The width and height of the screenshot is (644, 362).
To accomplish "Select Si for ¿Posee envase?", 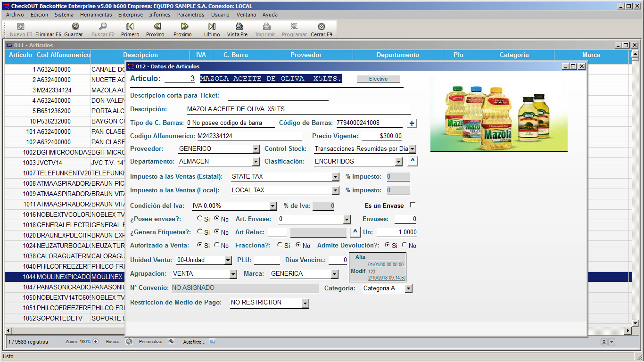I will coord(199,219).
